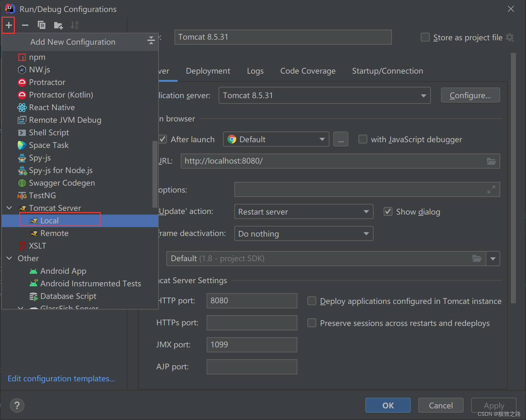The height and width of the screenshot is (420, 526).
Task: Click the Sort Configurations alphabetically icon
Action: pyautogui.click(x=74, y=25)
